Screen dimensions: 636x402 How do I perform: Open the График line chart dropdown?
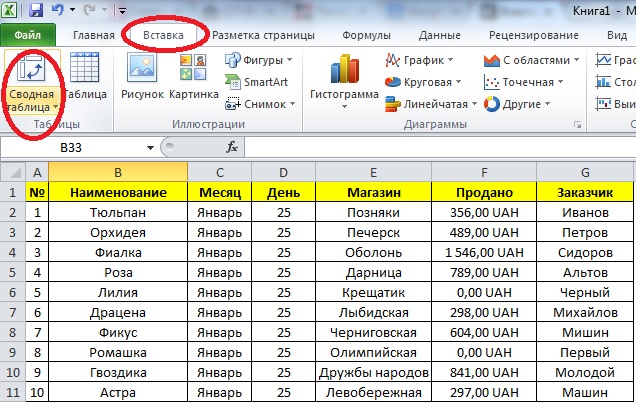tap(419, 60)
